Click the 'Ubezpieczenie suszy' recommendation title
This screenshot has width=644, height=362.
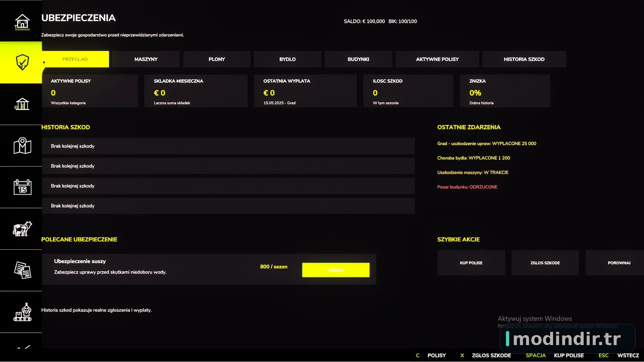[x=80, y=261]
